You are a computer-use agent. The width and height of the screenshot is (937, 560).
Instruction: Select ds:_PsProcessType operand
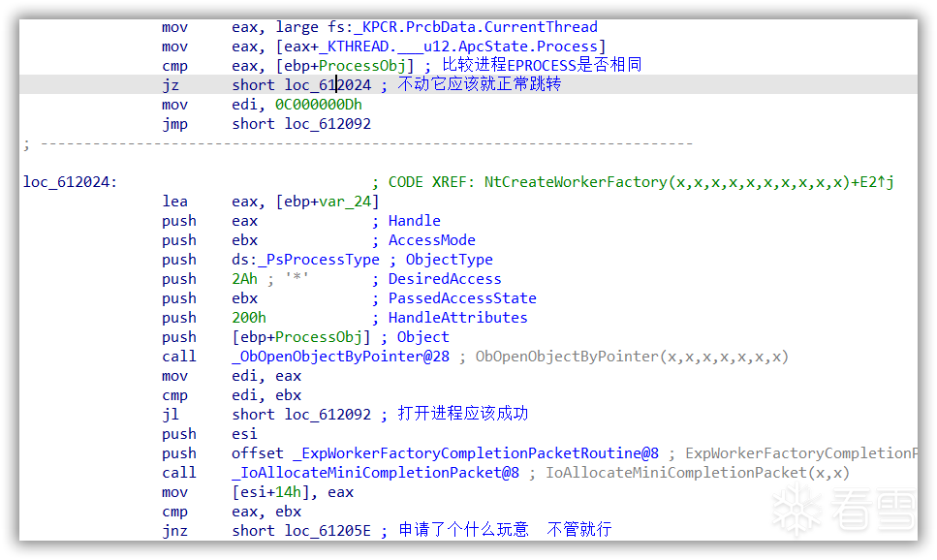click(305, 260)
